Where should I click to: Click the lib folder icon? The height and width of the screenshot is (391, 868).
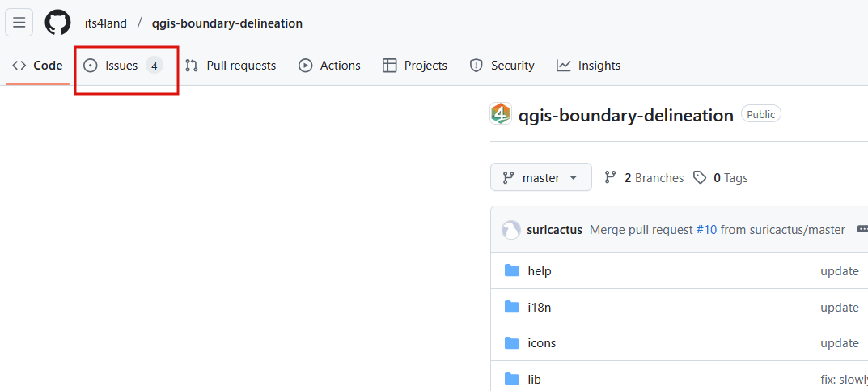[512, 380]
